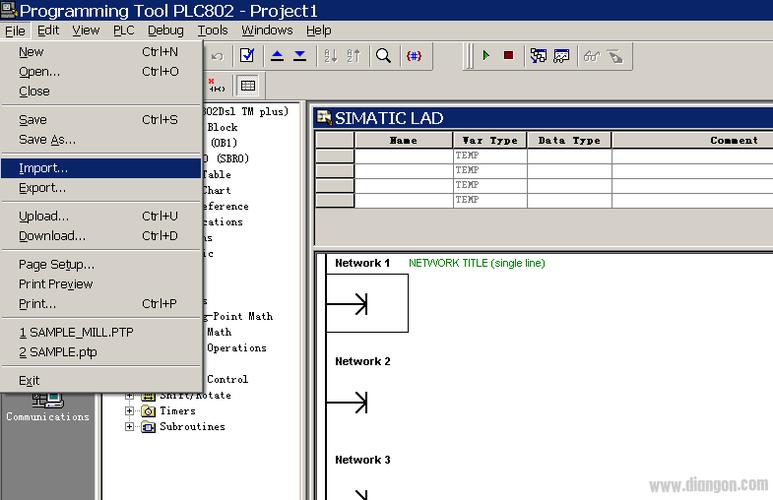Click the glasses Read icon

[x=592, y=56]
